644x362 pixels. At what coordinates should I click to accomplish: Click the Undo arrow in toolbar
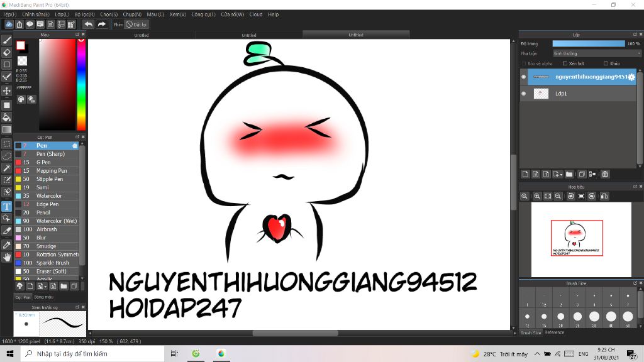(88, 25)
